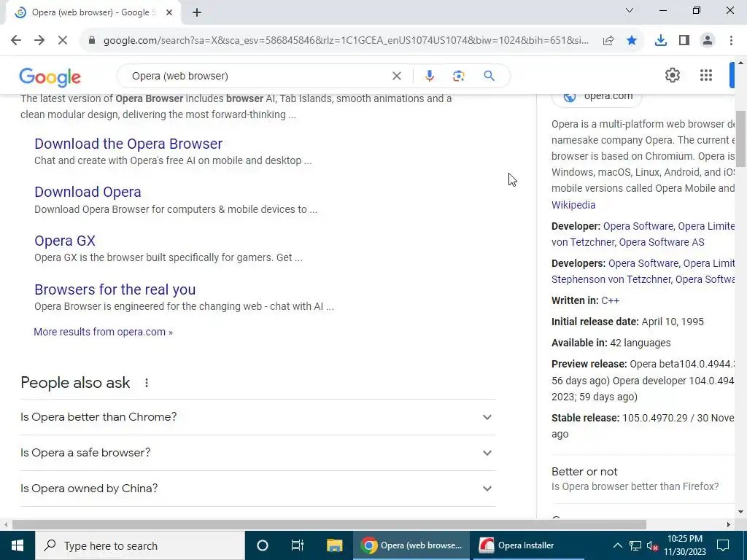The image size is (747, 560).
Task: Expand Is Opera owned by China question
Action: click(x=258, y=489)
